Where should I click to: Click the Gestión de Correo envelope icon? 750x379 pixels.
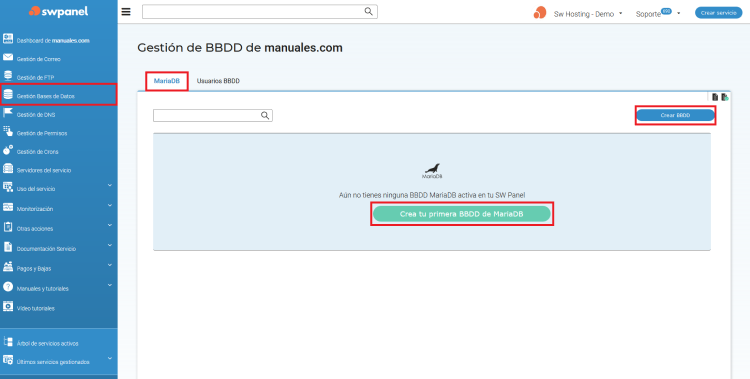[x=8, y=58]
